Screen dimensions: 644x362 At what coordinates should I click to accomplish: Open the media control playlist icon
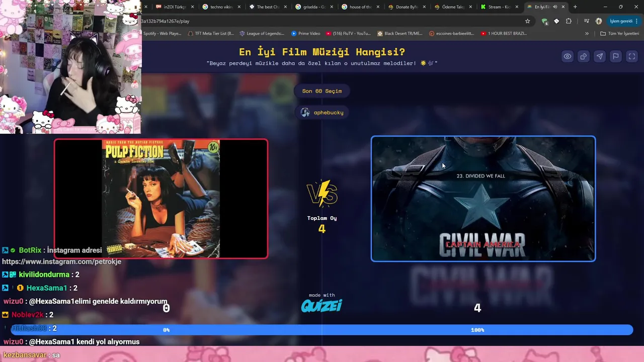(x=586, y=21)
